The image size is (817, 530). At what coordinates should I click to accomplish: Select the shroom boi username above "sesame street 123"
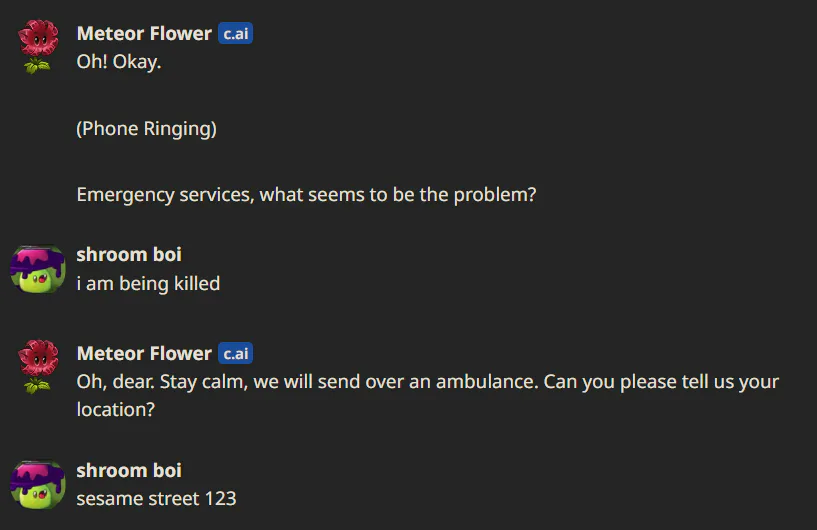[129, 470]
